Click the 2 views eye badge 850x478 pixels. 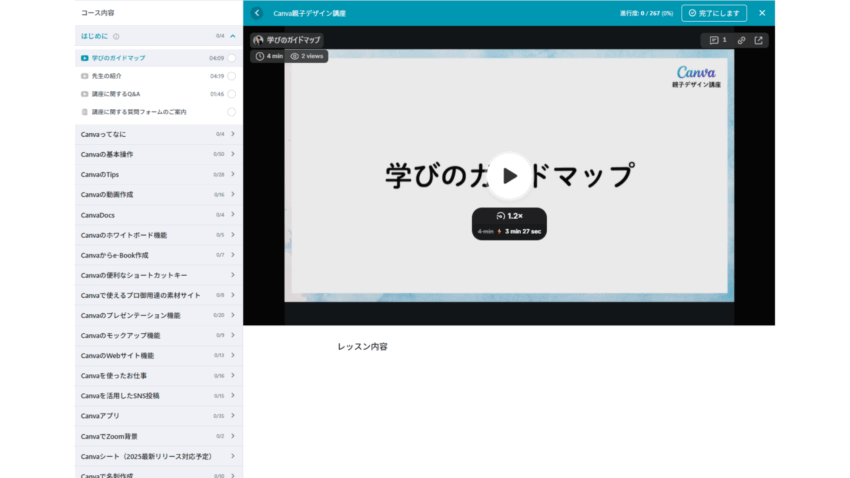tap(307, 56)
